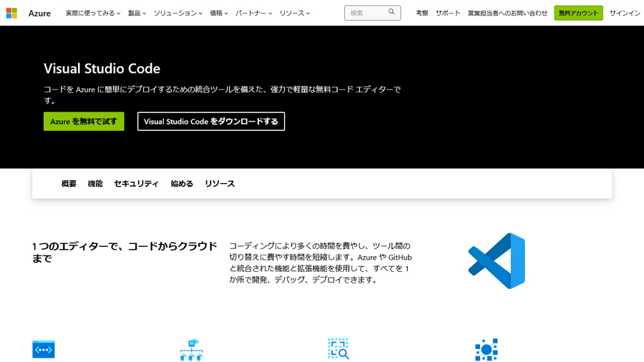Focus the 検索 search input field
Screen dimensions: 644x362
click(x=366, y=13)
